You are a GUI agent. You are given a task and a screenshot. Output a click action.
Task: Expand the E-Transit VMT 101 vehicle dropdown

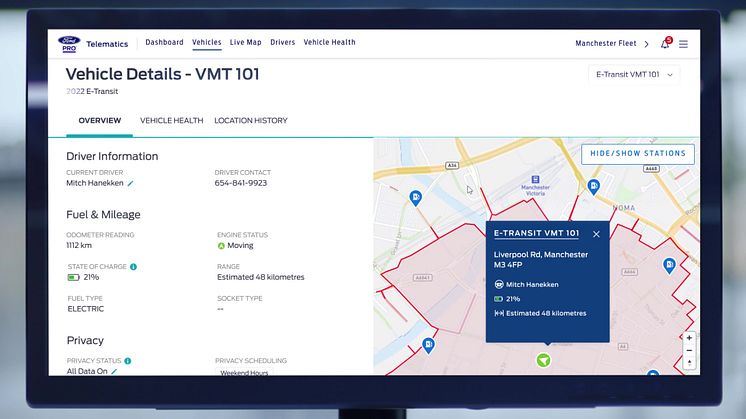coord(636,74)
